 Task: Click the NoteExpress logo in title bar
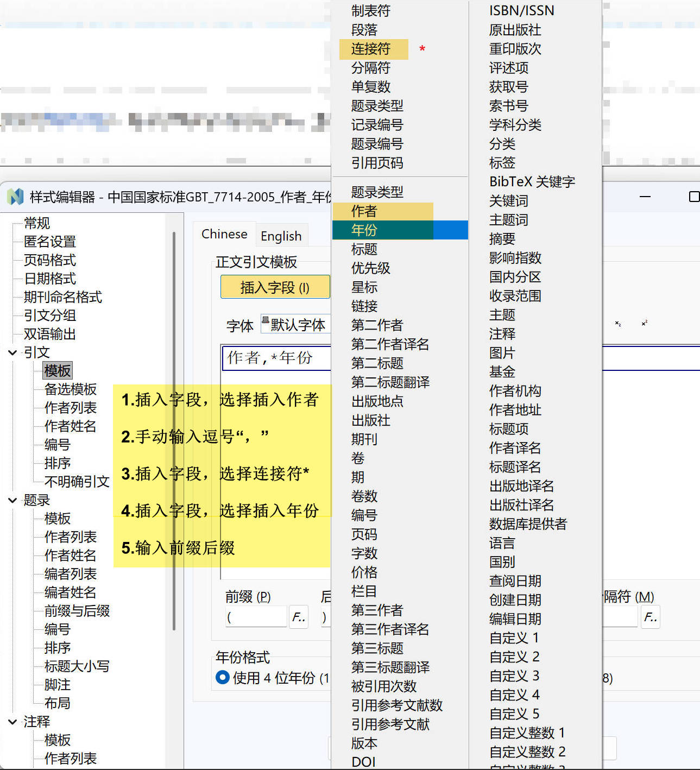tap(15, 197)
